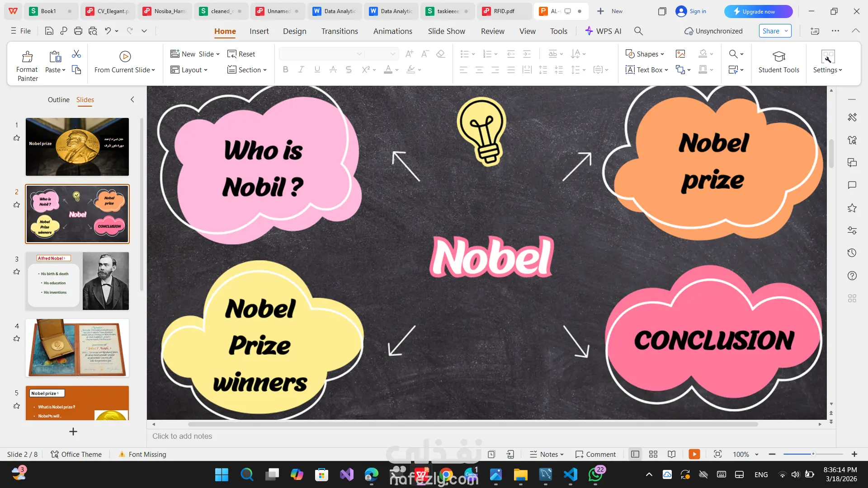The width and height of the screenshot is (868, 488).
Task: Star slide 3 in the thumbnail panel
Action: tap(17, 272)
